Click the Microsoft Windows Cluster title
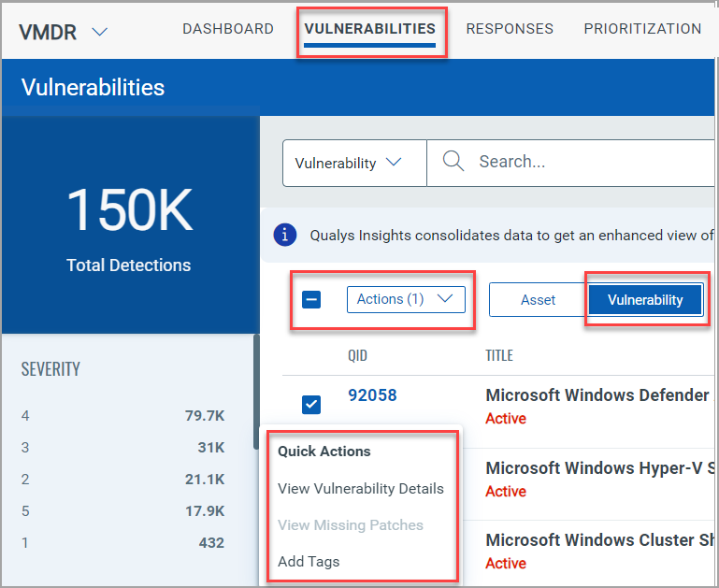 coord(599,540)
